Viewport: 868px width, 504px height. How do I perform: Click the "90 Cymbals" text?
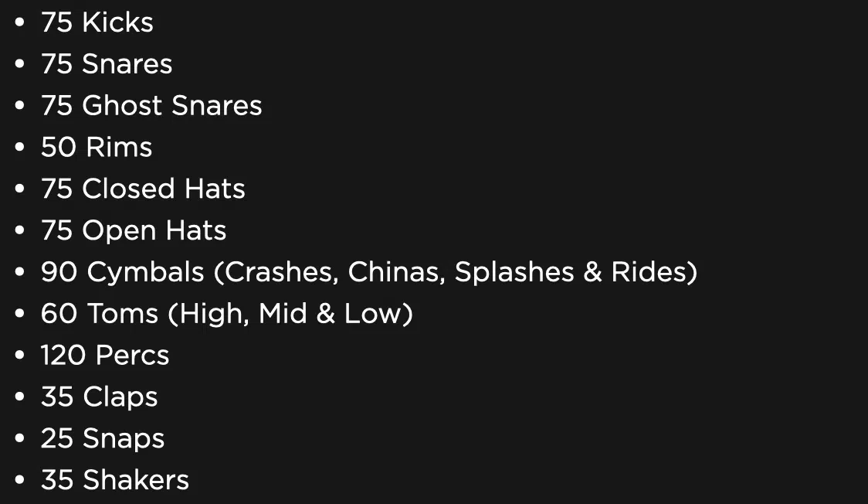(122, 272)
